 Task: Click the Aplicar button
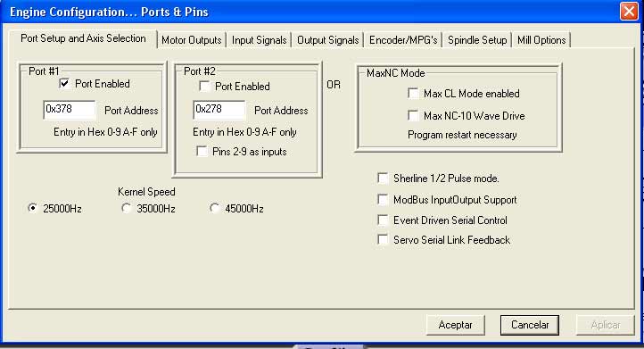tap(606, 325)
